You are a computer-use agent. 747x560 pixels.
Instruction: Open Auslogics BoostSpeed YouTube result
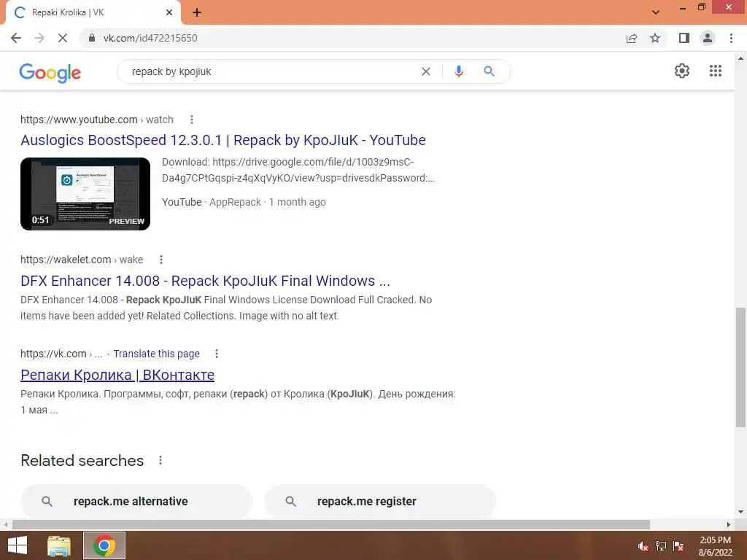point(223,140)
